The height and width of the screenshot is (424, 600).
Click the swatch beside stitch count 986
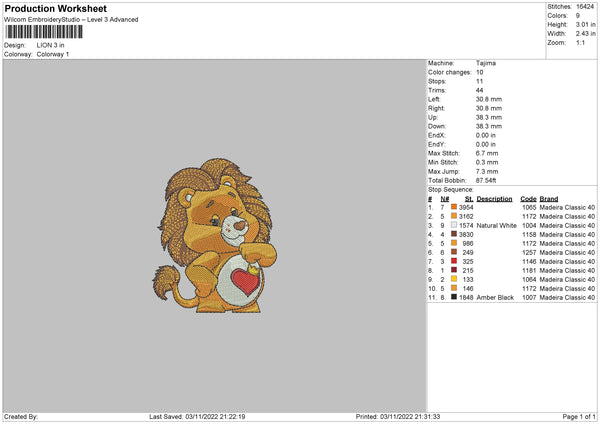click(454, 243)
